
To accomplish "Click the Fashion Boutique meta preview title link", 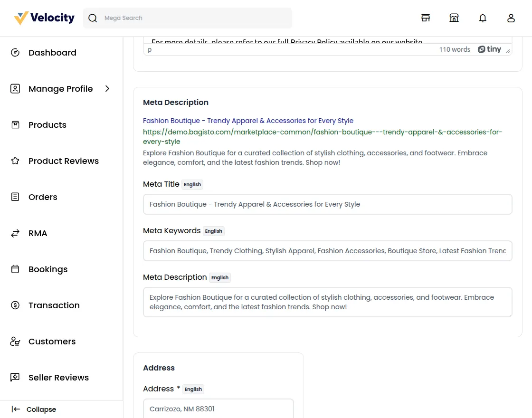I will coord(248,121).
